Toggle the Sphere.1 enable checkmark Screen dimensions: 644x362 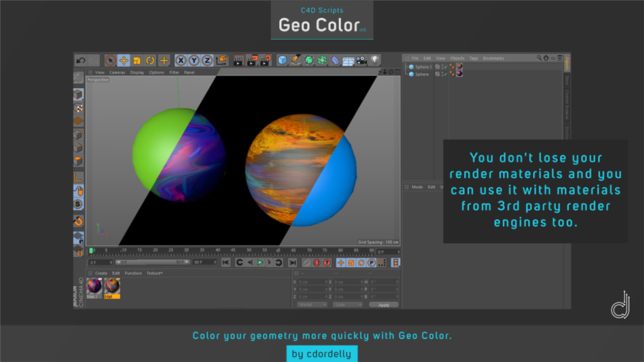(445, 67)
